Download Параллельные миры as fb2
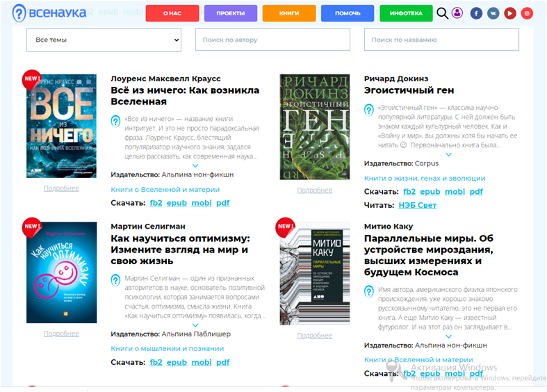 point(409,373)
